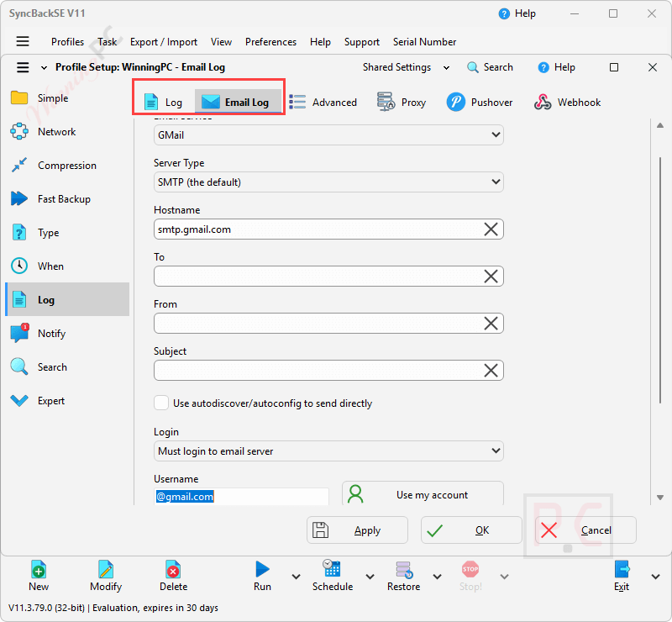
Task: Delete the selected profile
Action: tap(173, 576)
